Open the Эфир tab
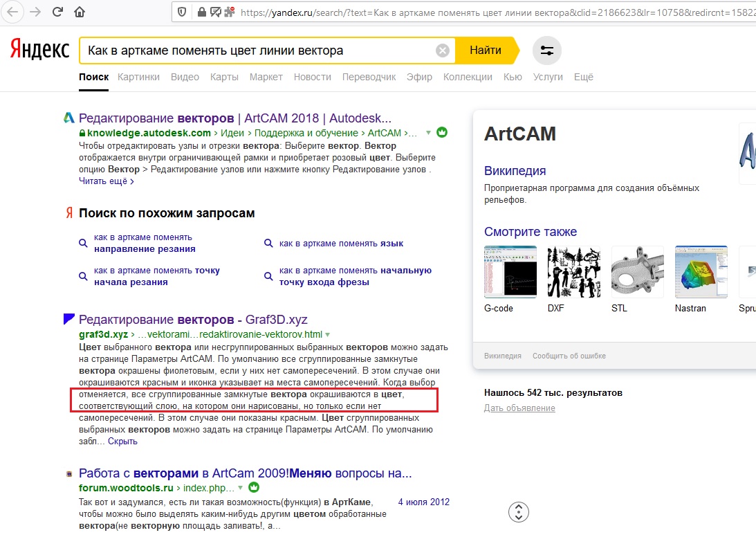The image size is (756, 537). coord(419,78)
